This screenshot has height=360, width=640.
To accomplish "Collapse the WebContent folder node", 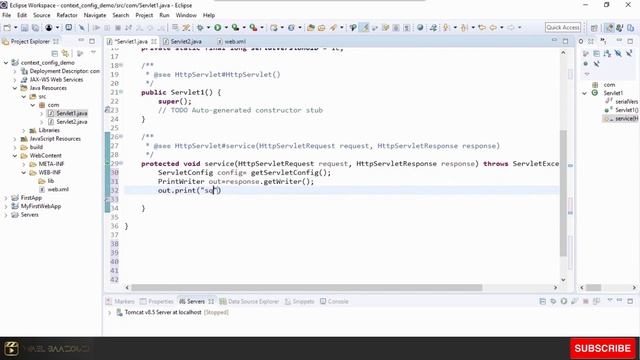I will tap(15, 156).
